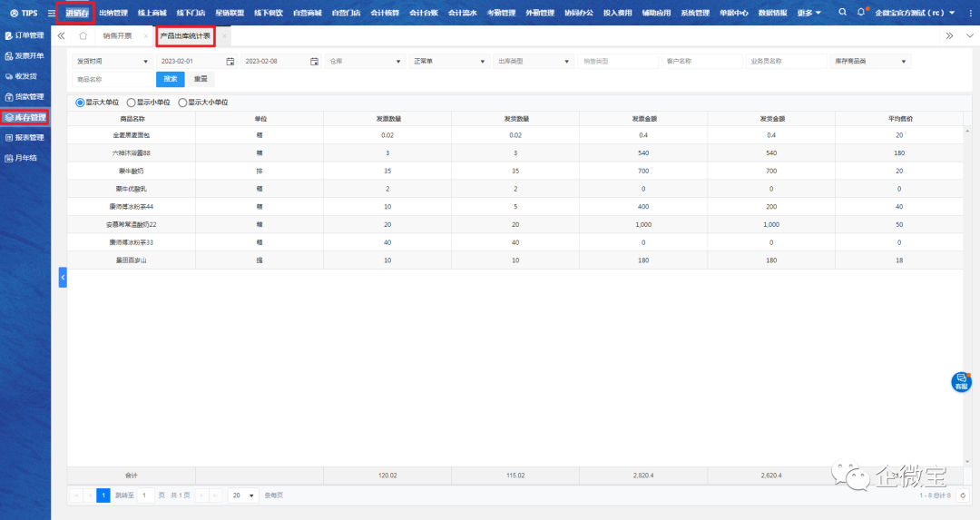Open the 20 per page size dropdown
Screen dimensions: 980x520
242,495
